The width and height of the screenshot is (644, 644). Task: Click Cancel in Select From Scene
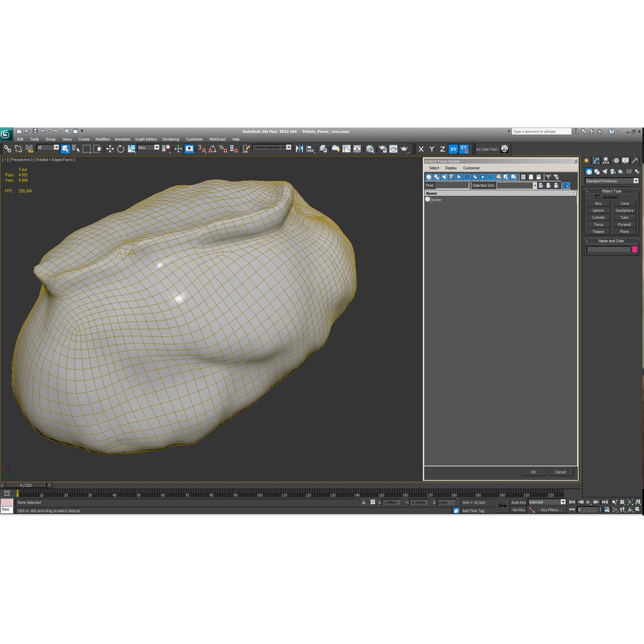pos(561,472)
